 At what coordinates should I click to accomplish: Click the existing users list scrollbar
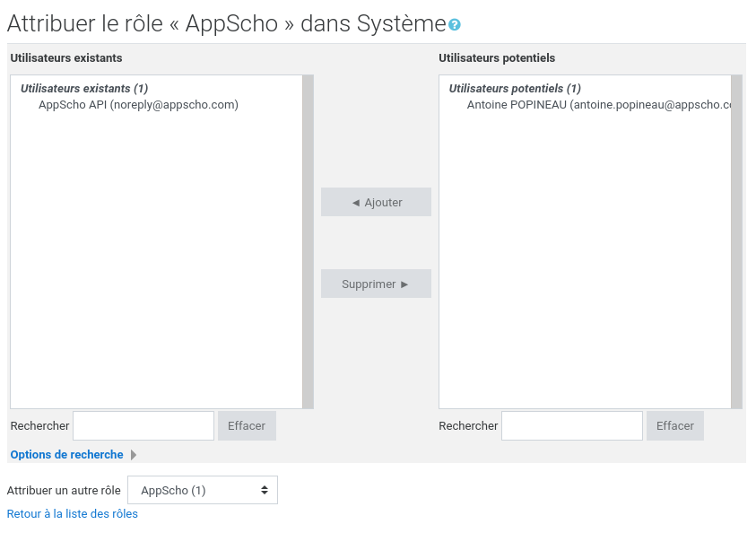pos(308,242)
